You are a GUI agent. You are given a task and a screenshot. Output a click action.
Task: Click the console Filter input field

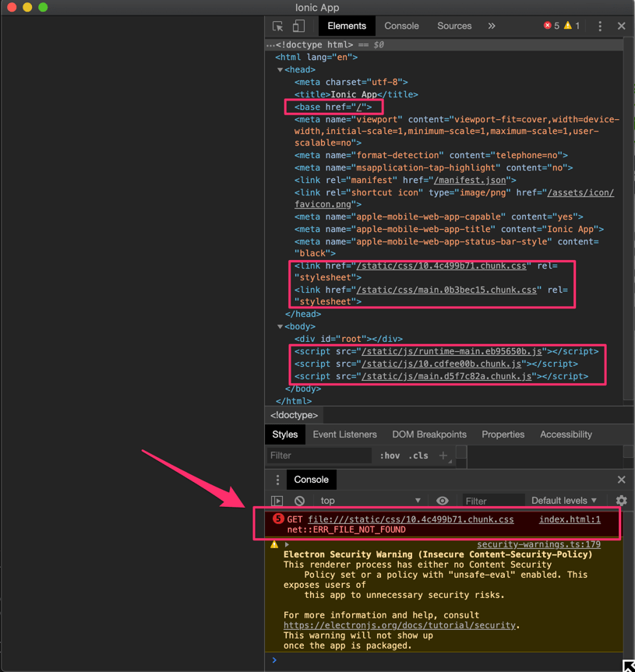click(493, 501)
